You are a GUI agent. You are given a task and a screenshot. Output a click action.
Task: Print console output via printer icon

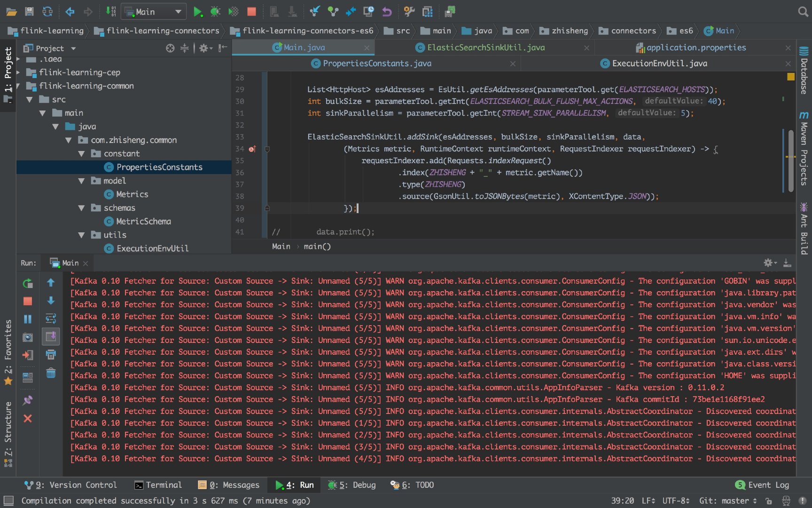(x=51, y=355)
